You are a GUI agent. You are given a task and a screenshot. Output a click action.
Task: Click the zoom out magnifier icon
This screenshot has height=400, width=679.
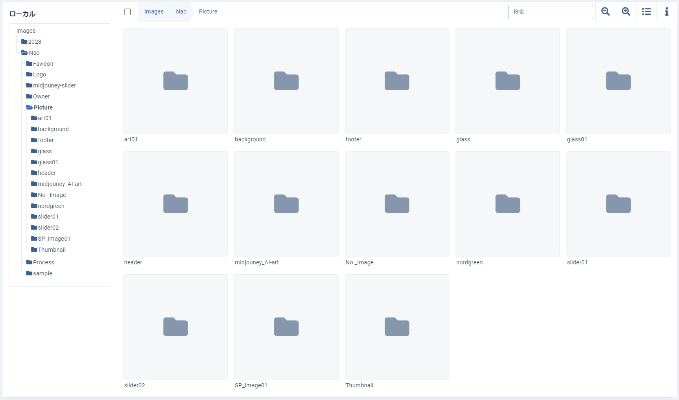(606, 12)
